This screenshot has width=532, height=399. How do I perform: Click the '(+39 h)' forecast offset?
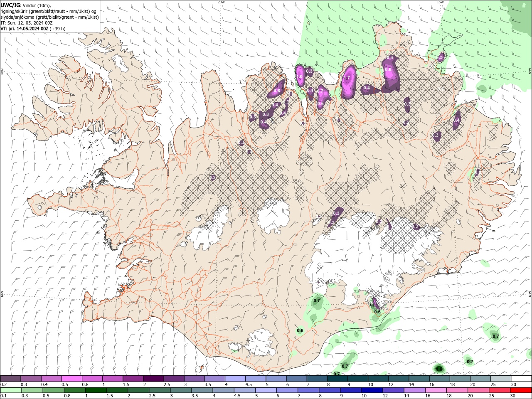tap(57, 29)
